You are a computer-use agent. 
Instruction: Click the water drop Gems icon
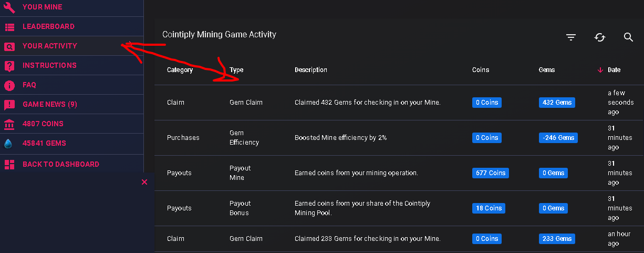(8, 144)
